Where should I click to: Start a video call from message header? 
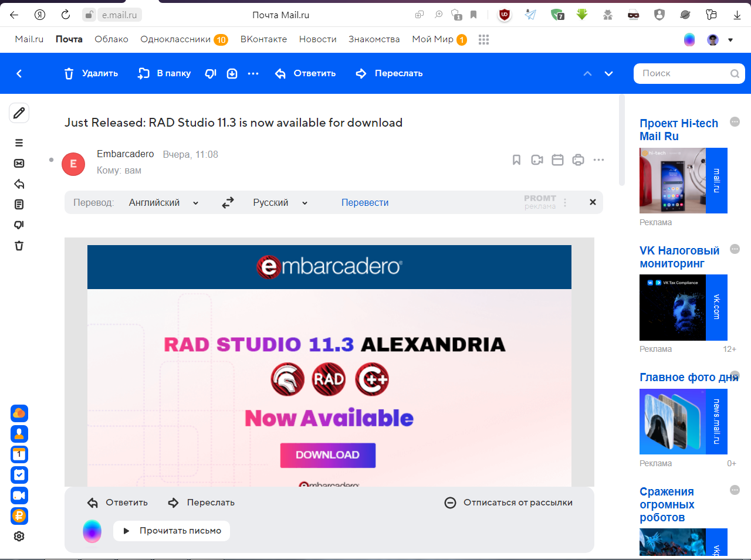coord(537,160)
